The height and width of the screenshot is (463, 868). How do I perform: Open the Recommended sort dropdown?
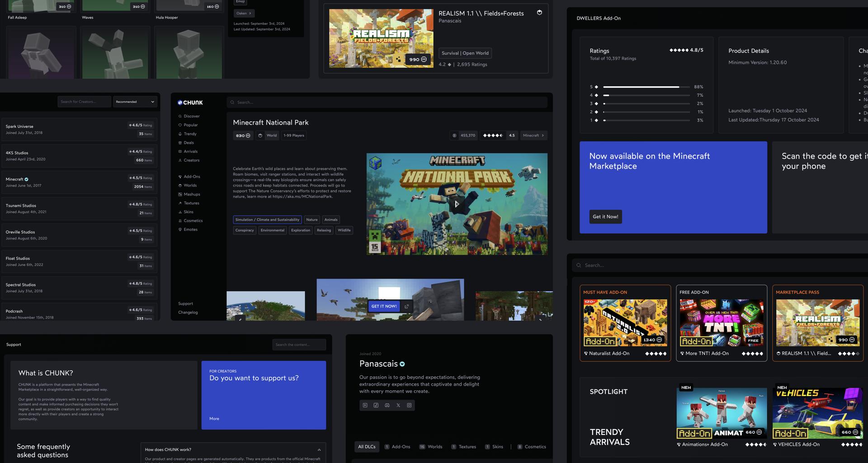point(135,102)
